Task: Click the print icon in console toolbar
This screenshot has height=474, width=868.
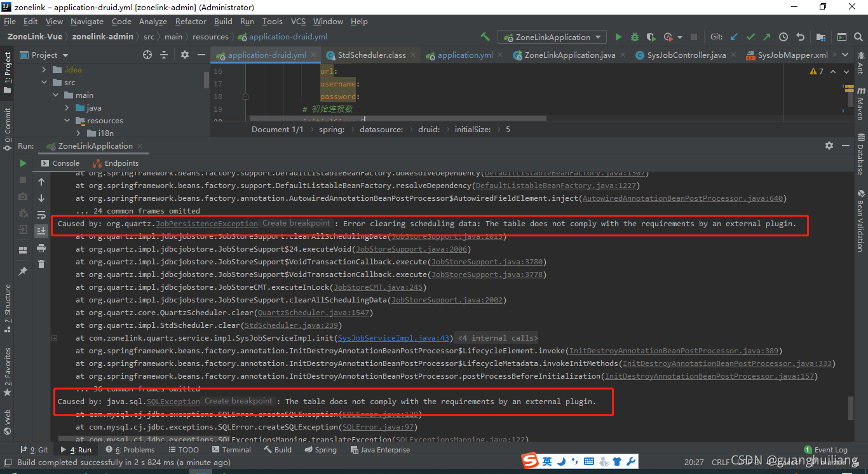Action: point(41,248)
